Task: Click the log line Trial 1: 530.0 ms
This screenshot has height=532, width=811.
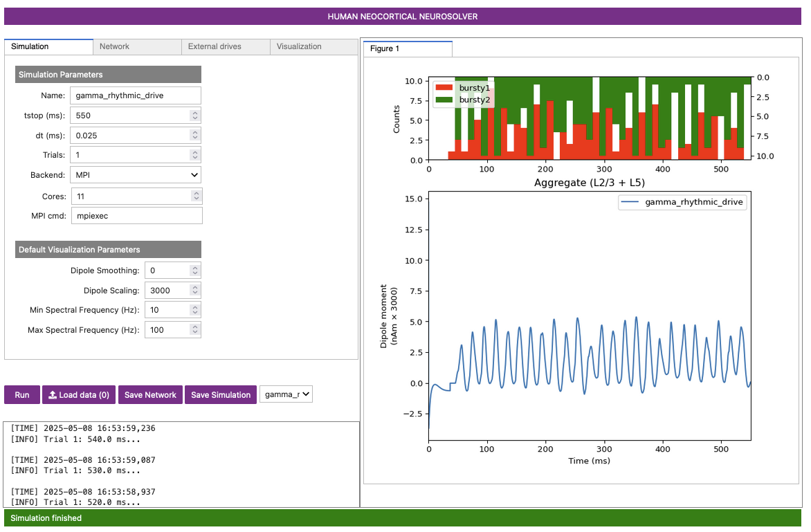Action: (x=75, y=470)
